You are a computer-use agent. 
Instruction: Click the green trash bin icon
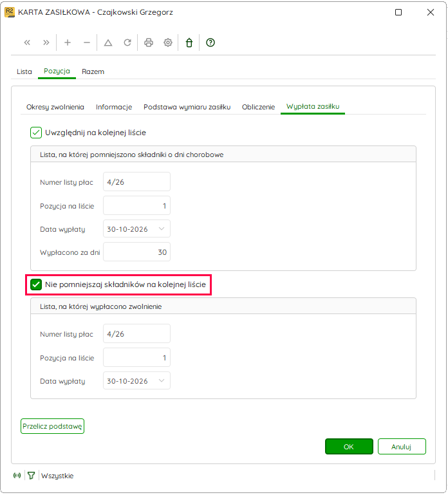point(189,42)
